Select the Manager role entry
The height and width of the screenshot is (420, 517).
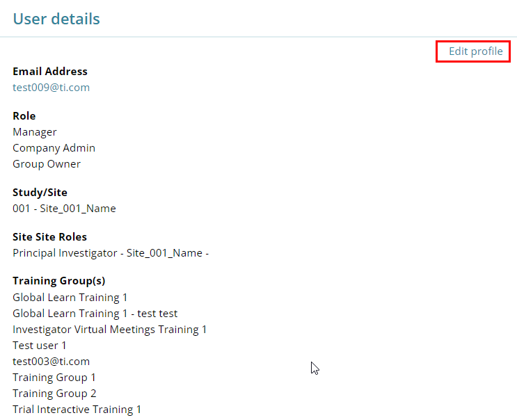35,132
